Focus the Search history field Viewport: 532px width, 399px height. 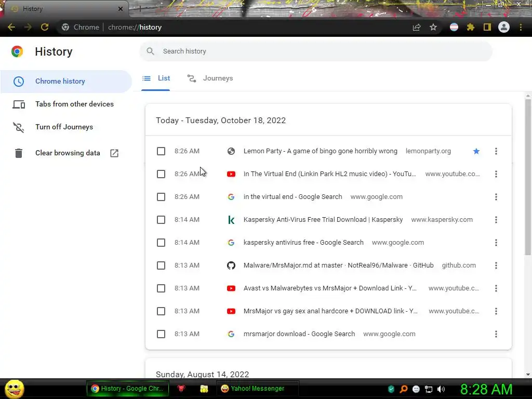[316, 51]
